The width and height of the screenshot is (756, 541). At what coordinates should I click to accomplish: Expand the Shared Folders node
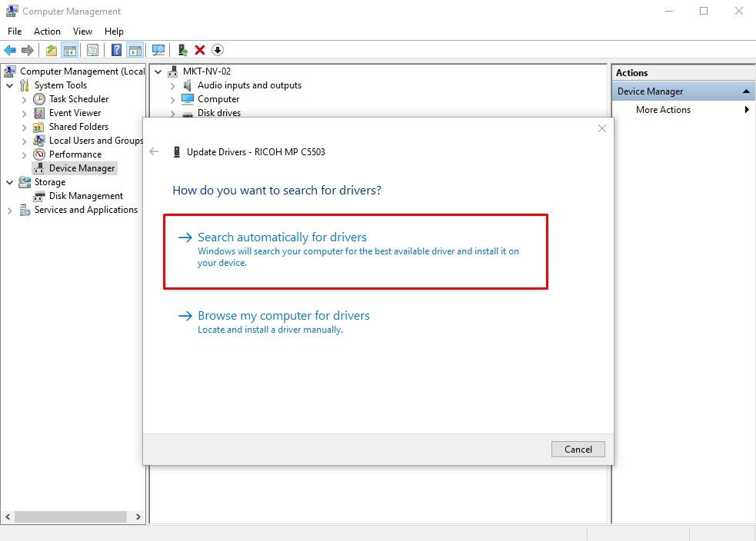tap(24, 128)
